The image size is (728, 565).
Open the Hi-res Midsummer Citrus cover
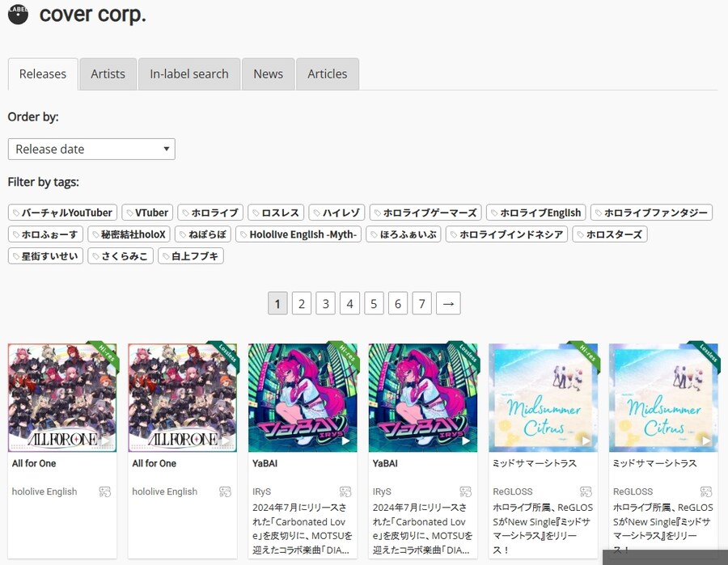[544, 398]
